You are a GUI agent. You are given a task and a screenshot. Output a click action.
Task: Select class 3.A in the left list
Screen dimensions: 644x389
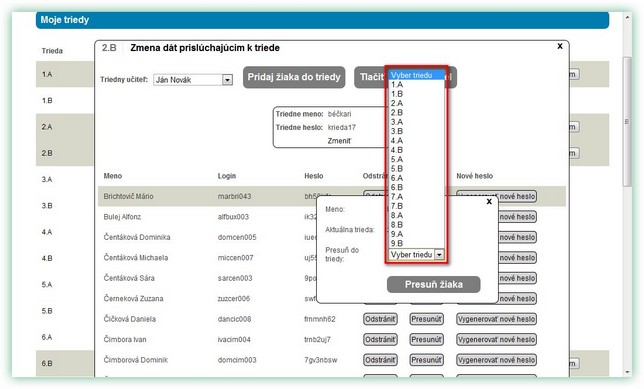[47, 180]
